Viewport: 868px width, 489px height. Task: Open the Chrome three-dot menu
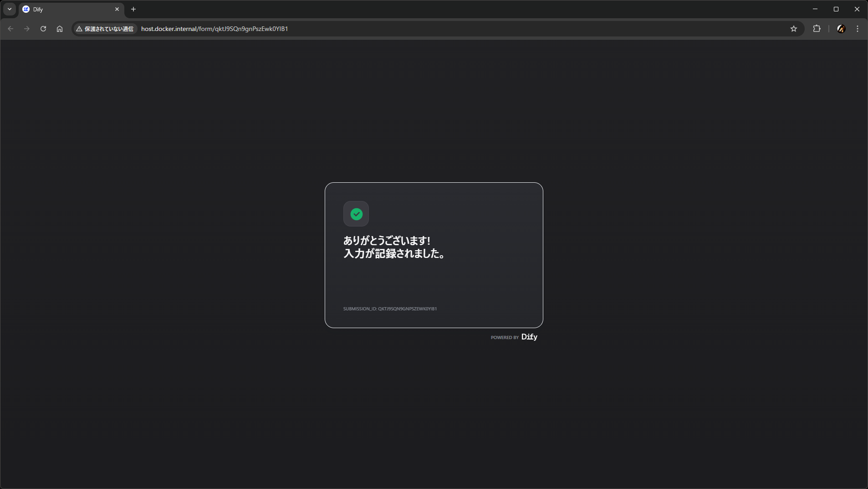click(x=858, y=29)
